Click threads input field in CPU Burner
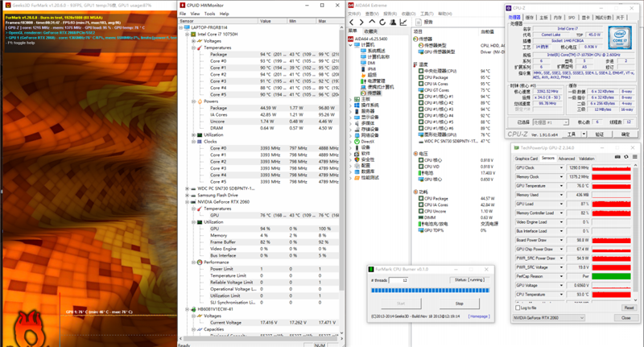This screenshot has width=644, height=347. (x=398, y=280)
